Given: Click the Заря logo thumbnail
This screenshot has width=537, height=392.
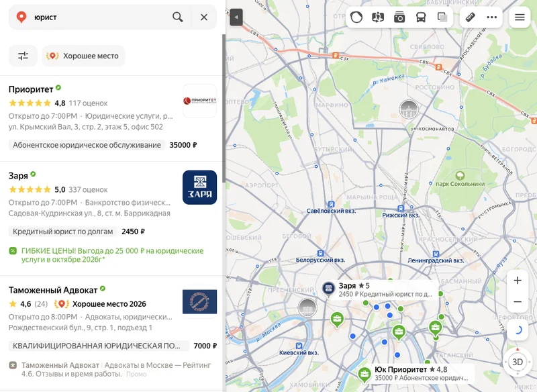Looking at the screenshot, I should 199,187.
